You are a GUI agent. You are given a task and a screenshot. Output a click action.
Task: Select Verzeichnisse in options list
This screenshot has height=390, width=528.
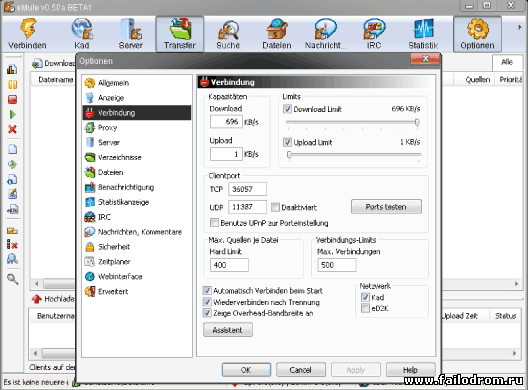coord(137,157)
